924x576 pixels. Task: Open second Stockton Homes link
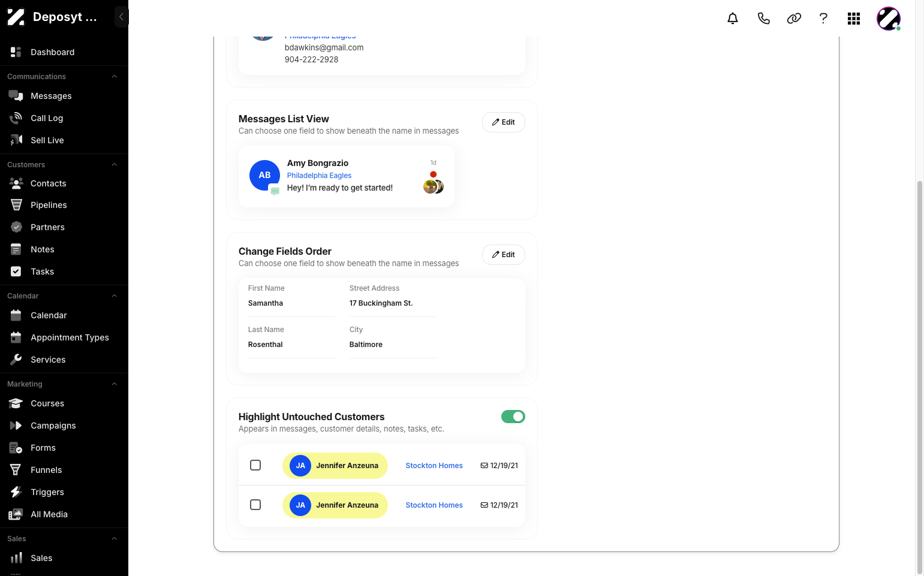click(x=434, y=505)
